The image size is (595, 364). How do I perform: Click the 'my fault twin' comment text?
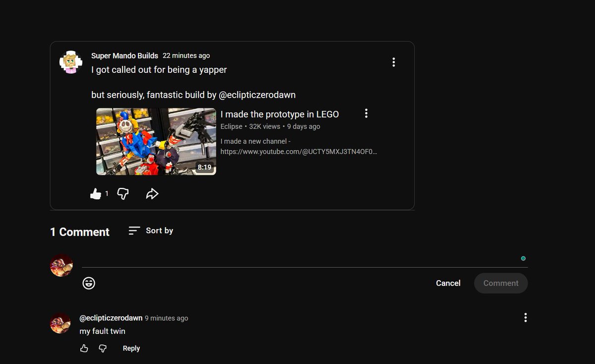click(x=103, y=331)
